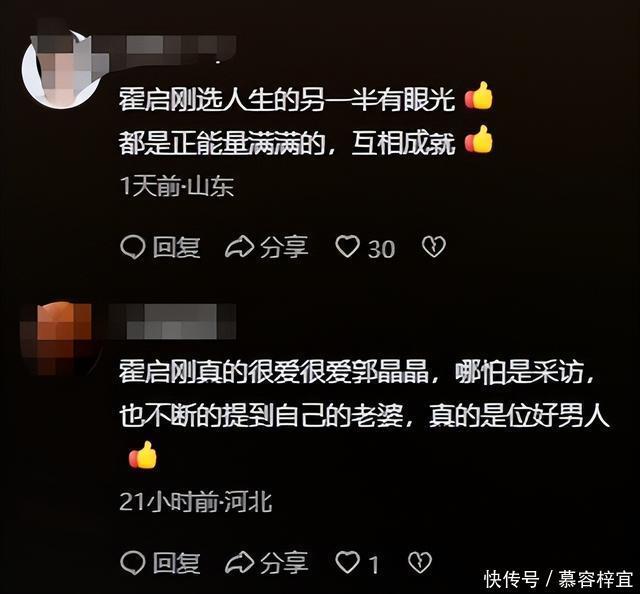Click the 快传号 / 慕容梓宜 watermark
Image resolution: width=640 pixels, height=594 pixels.
[558, 579]
